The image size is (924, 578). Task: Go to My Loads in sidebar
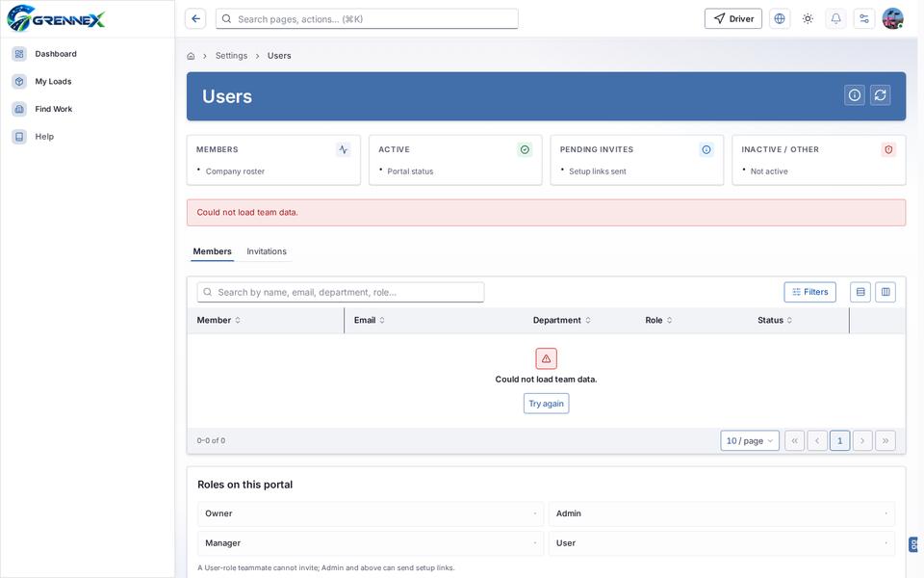tap(53, 81)
